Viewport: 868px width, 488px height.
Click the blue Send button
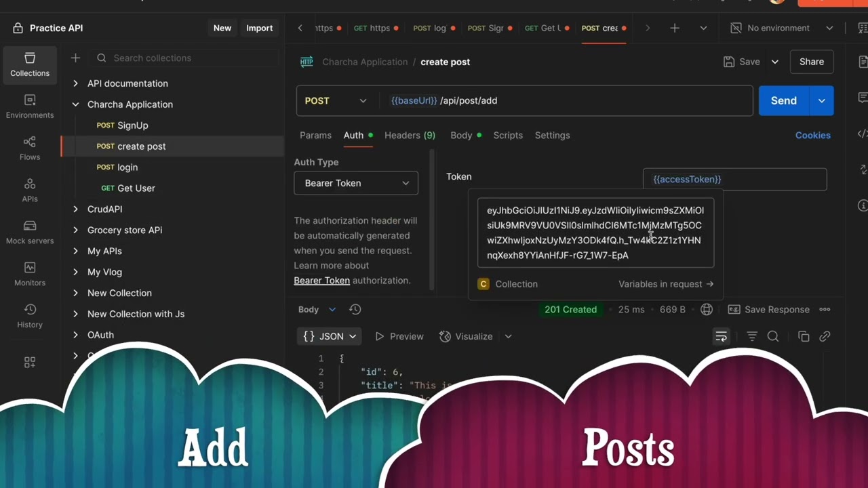tap(784, 100)
